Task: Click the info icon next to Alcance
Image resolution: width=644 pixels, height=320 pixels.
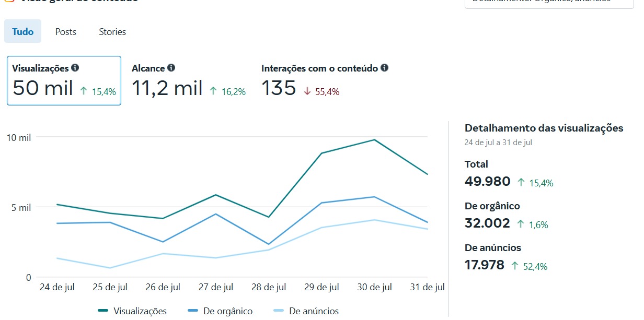Action: 171,68
